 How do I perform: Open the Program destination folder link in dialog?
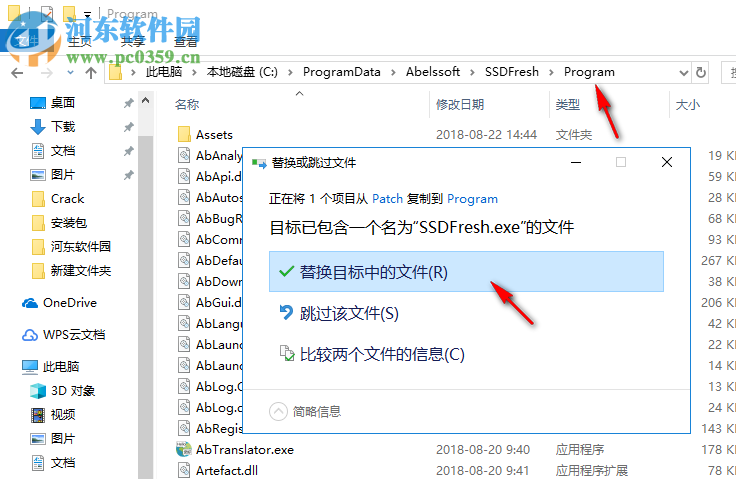(x=472, y=199)
